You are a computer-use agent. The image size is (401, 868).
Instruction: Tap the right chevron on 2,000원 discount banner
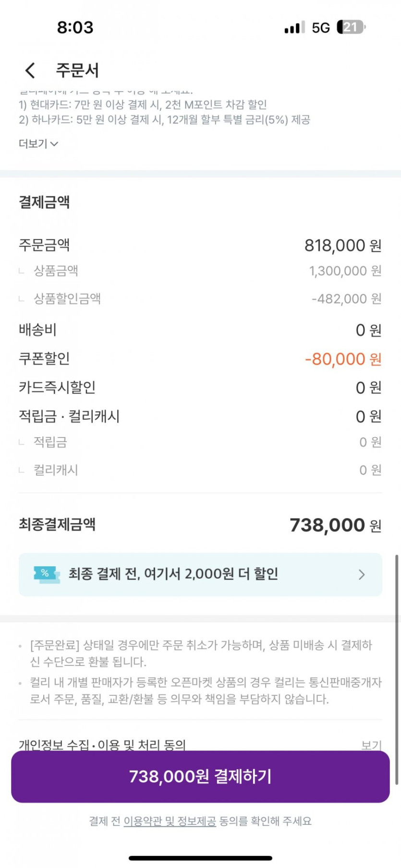click(362, 574)
